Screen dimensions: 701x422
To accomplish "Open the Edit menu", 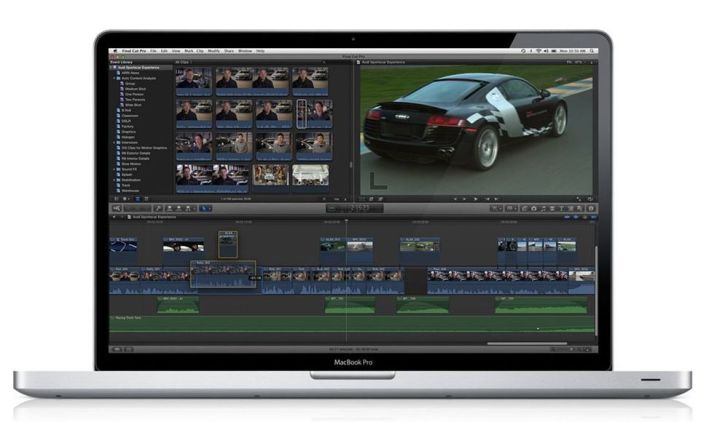I will [164, 51].
